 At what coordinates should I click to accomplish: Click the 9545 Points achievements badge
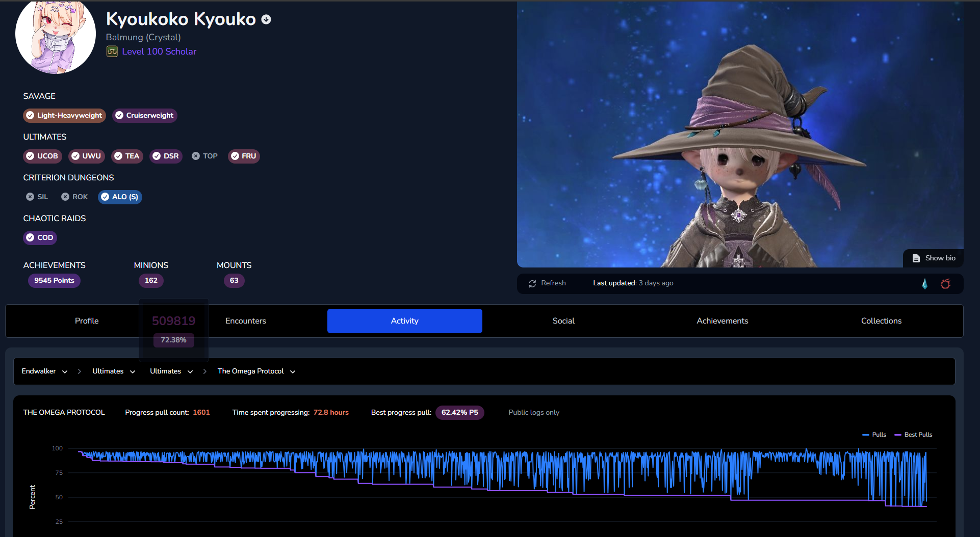click(x=54, y=281)
